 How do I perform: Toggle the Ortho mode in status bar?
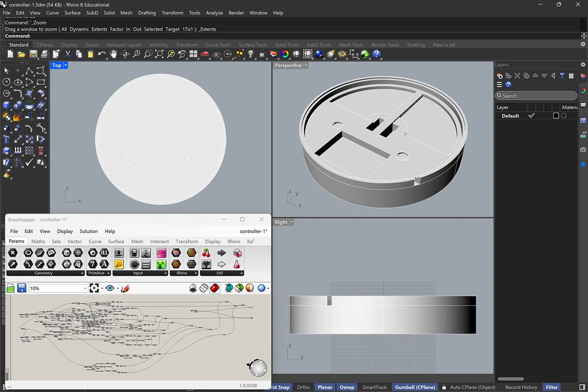[303, 387]
